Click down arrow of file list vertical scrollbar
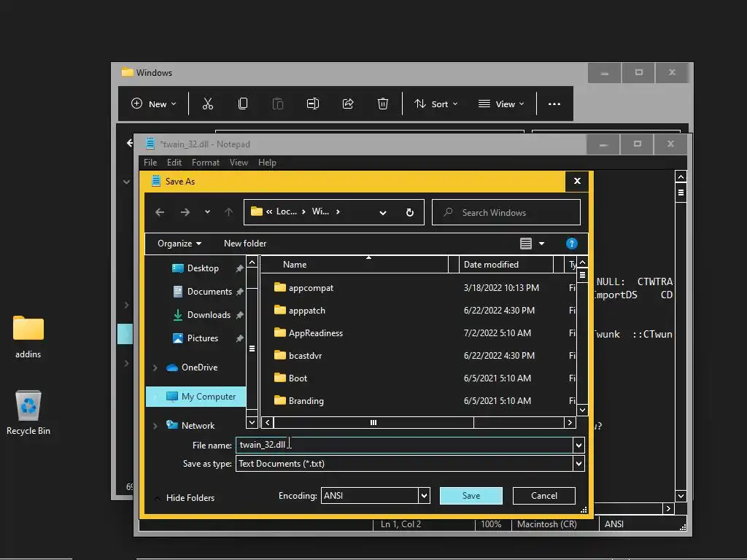Screen dimensions: 747x560 pyautogui.click(x=582, y=410)
